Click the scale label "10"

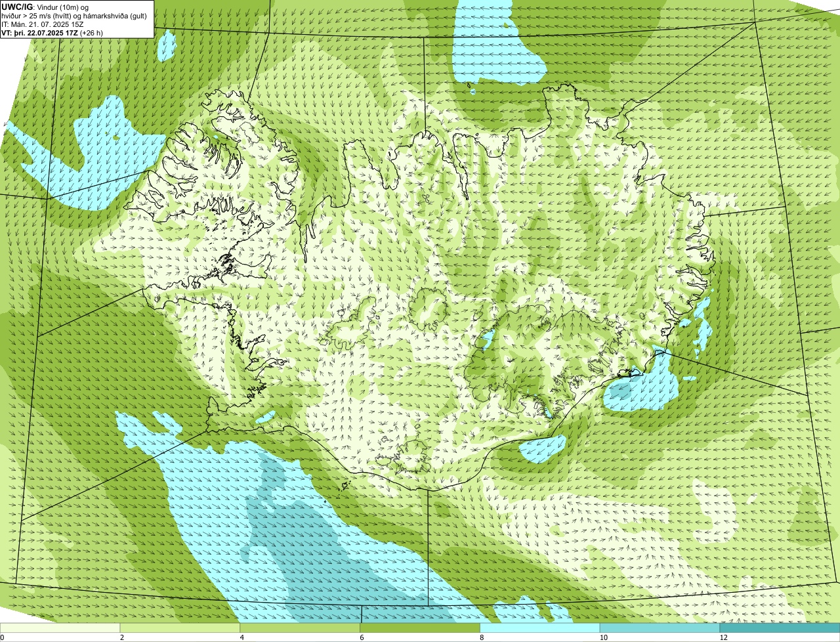click(x=602, y=637)
